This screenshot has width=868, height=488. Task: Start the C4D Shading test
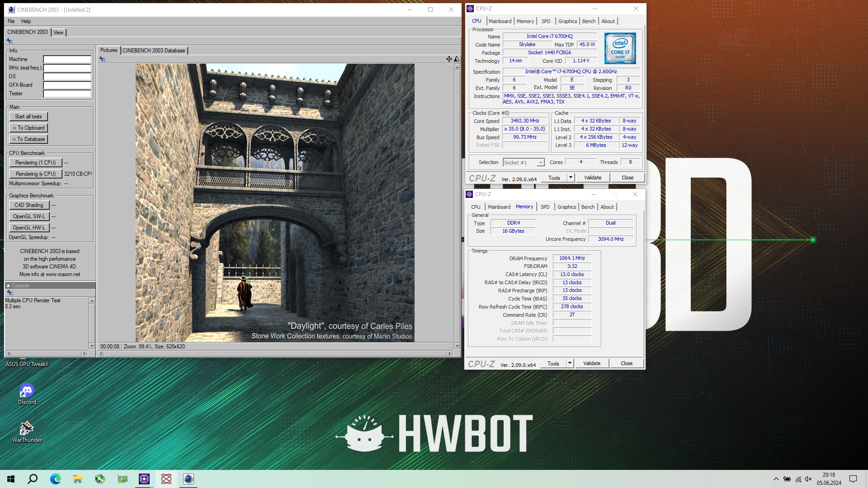[29, 205]
